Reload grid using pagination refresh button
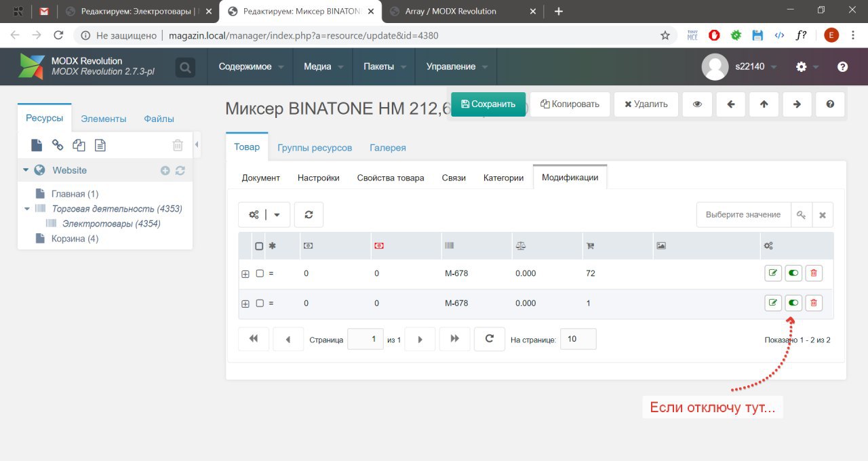This screenshot has width=868, height=461. click(489, 339)
